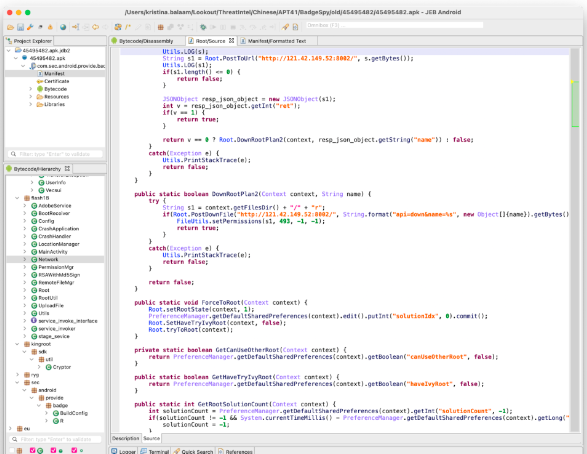Click the green code overview scrollbar thumb
The height and width of the screenshot is (454, 587).
pos(575,104)
